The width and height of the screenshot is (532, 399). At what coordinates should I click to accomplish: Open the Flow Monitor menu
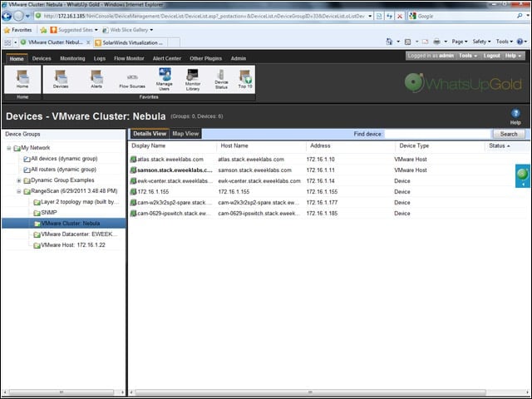[x=129, y=58]
